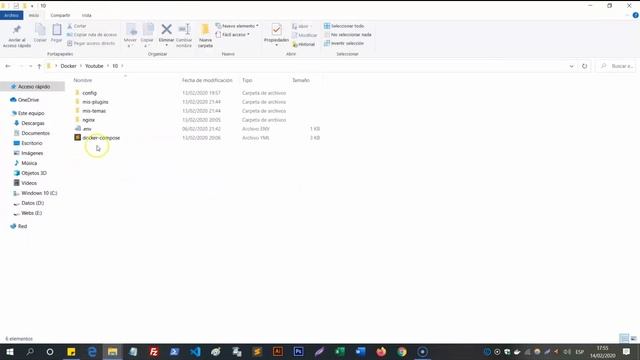Click Copiar ruta de acceso
The image size is (640, 360).
92,35
